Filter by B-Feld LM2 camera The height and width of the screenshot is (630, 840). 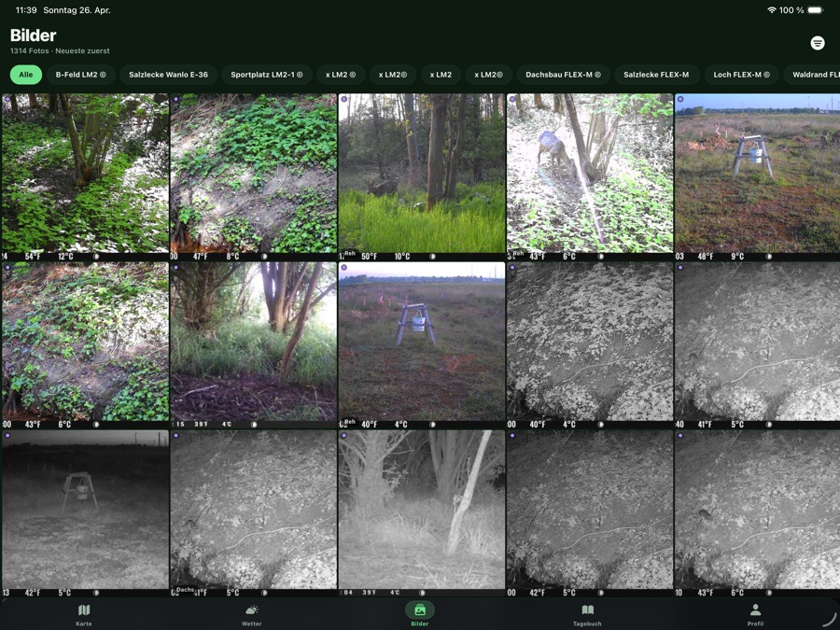click(81, 75)
